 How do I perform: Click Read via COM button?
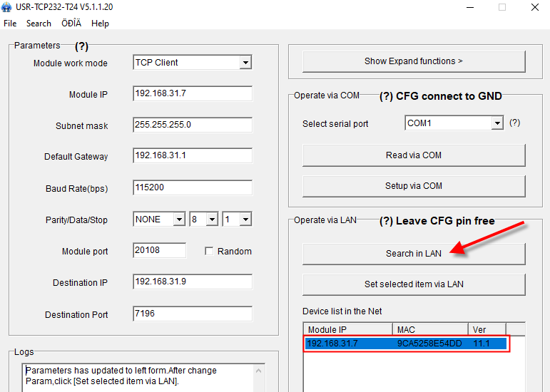[414, 155]
